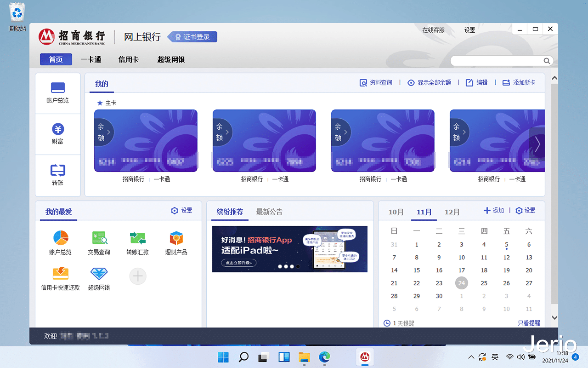Show all balances via 显示全部余额
Viewport: 588px width, 368px height.
(x=430, y=83)
